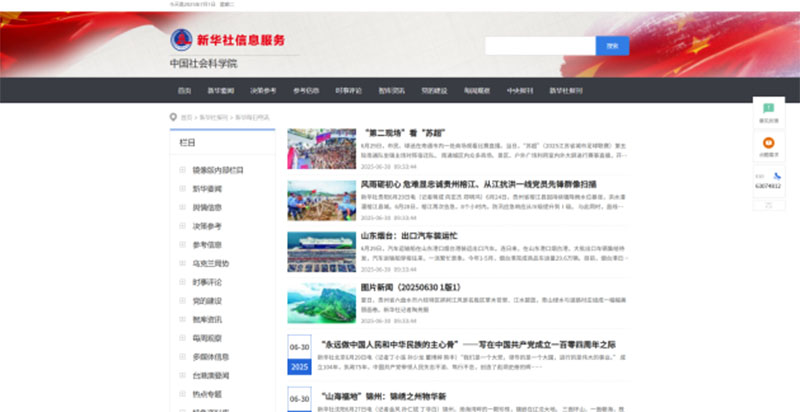Go to 时事评论 in top navigation bar
Screen dimensions: 800x412
348,91
